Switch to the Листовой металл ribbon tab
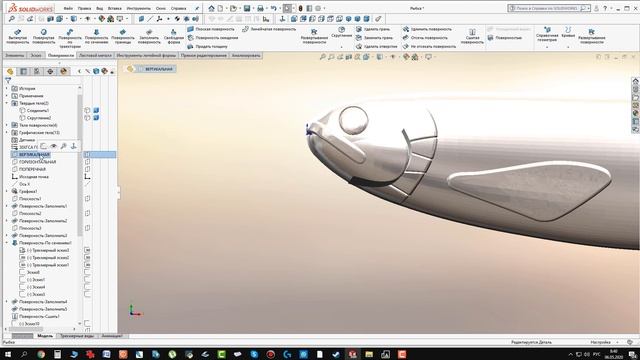 click(95, 55)
